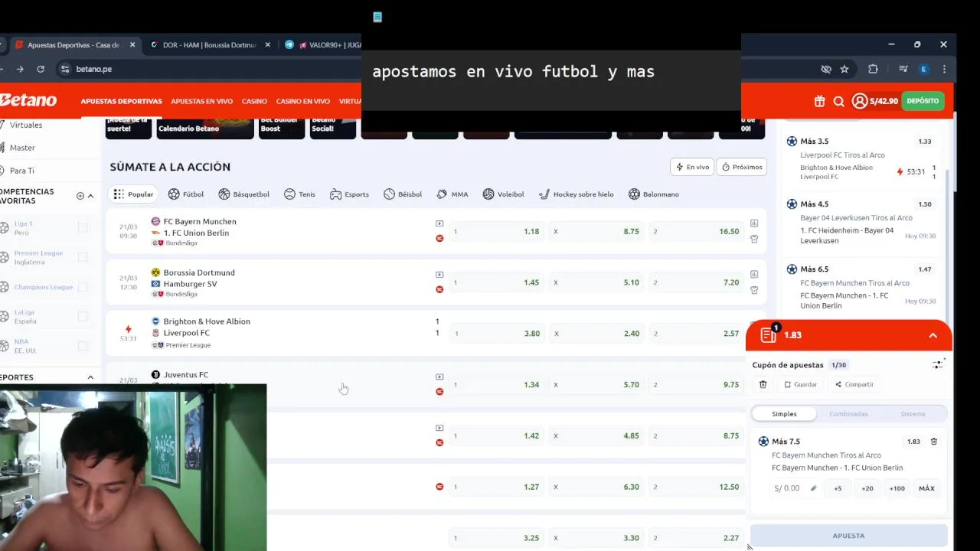Go to Apuestas Deportivas menu
The height and width of the screenshot is (551, 980).
pyautogui.click(x=121, y=101)
